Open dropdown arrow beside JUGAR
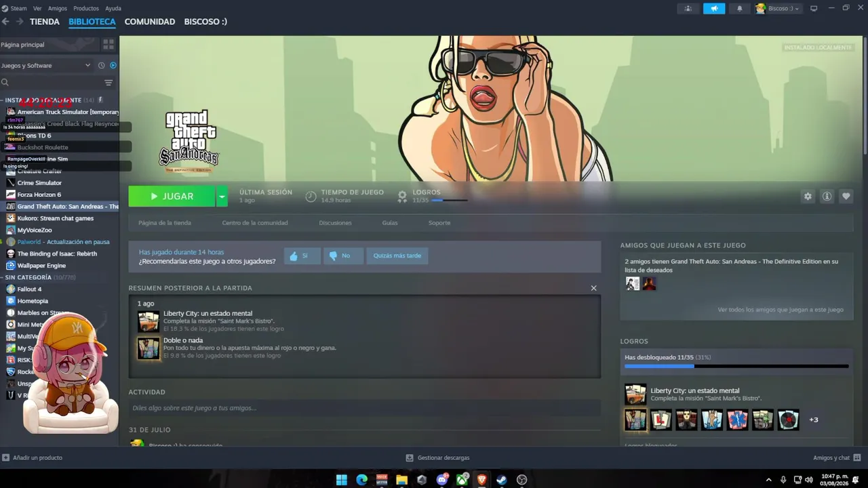 pyautogui.click(x=222, y=196)
